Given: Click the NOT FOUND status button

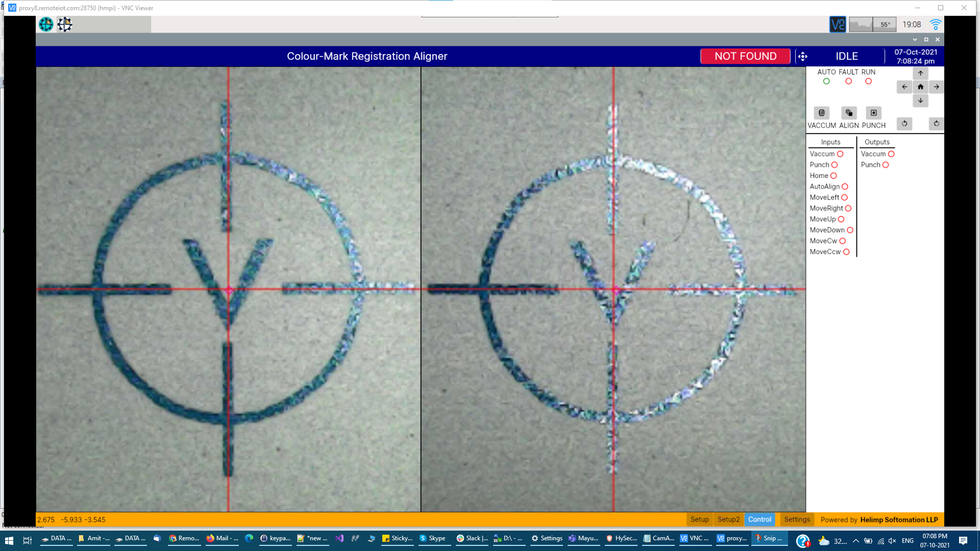Looking at the screenshot, I should 745,56.
